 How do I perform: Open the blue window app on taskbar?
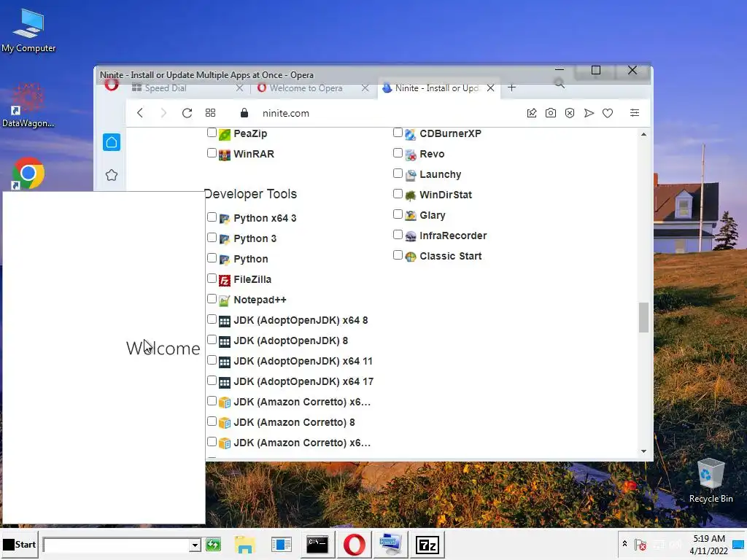tap(281, 544)
